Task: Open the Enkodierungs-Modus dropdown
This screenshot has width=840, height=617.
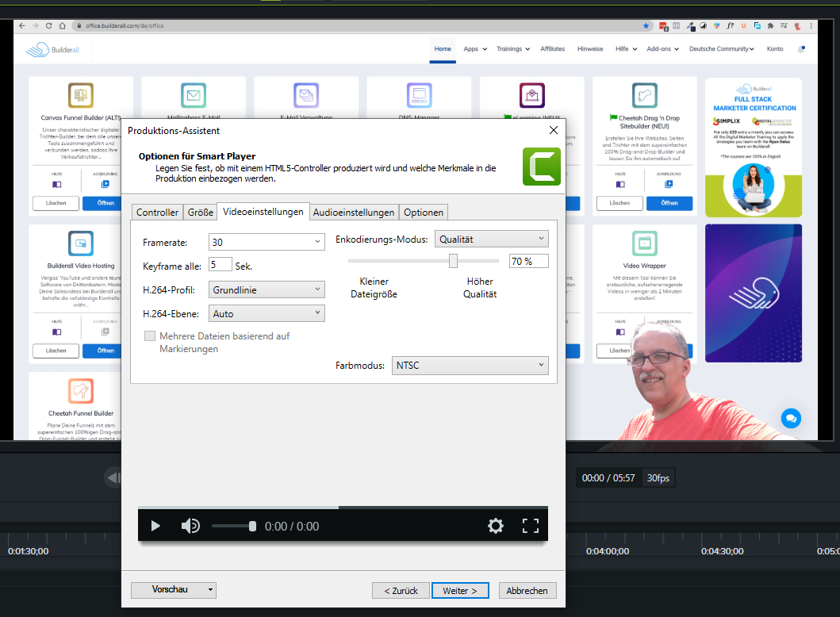Action: point(491,239)
